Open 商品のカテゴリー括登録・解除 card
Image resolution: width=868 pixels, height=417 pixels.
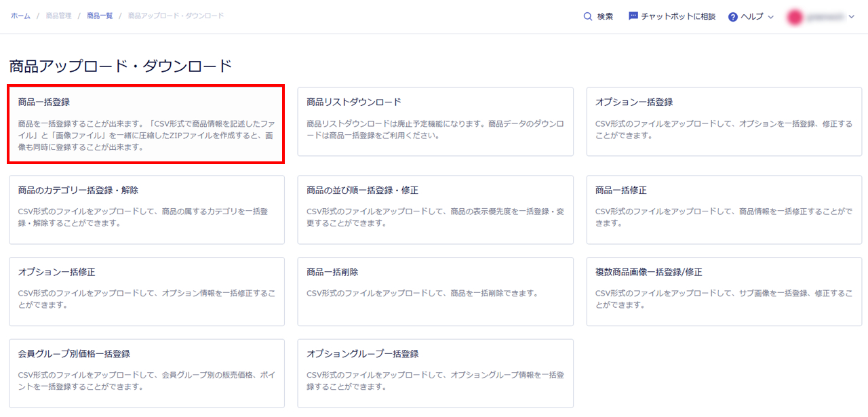tap(146, 210)
